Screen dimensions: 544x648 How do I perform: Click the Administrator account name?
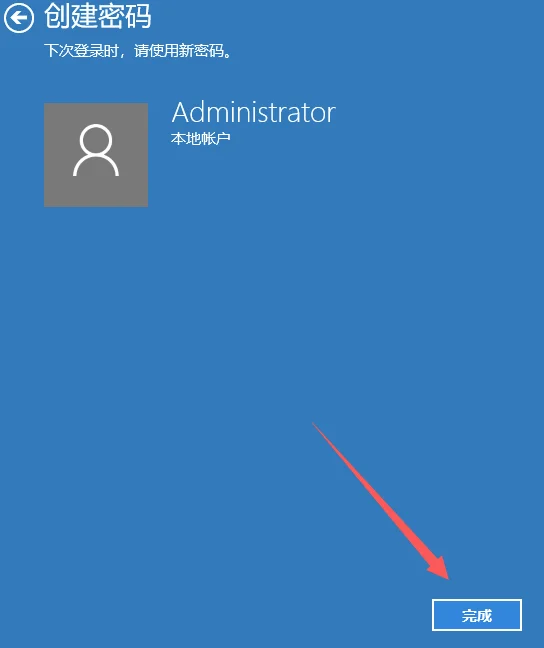coord(253,112)
